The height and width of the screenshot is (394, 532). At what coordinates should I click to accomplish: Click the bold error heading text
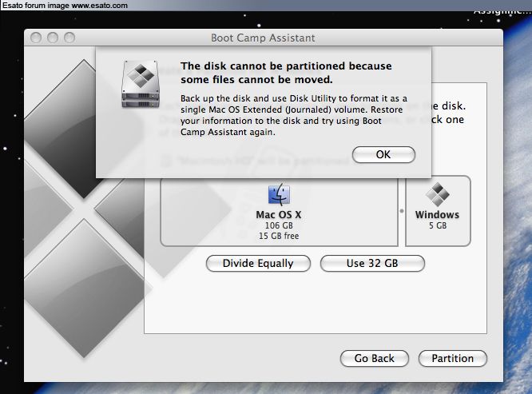click(x=286, y=73)
